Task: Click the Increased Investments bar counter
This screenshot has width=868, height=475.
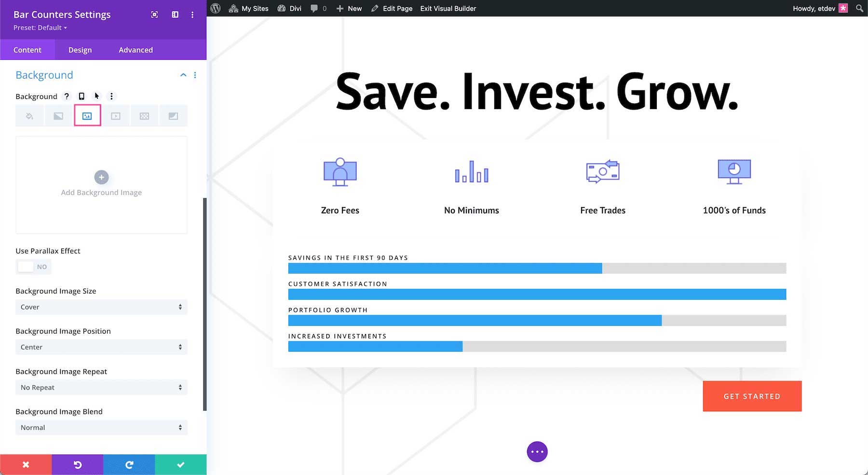Action: (x=537, y=347)
